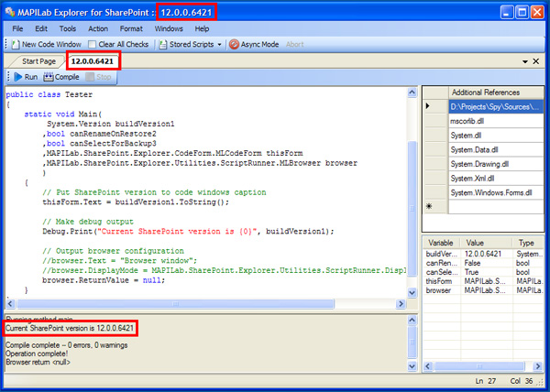Click the browser.ReturnValue code line
The height and width of the screenshot is (392, 550).
pos(104,280)
